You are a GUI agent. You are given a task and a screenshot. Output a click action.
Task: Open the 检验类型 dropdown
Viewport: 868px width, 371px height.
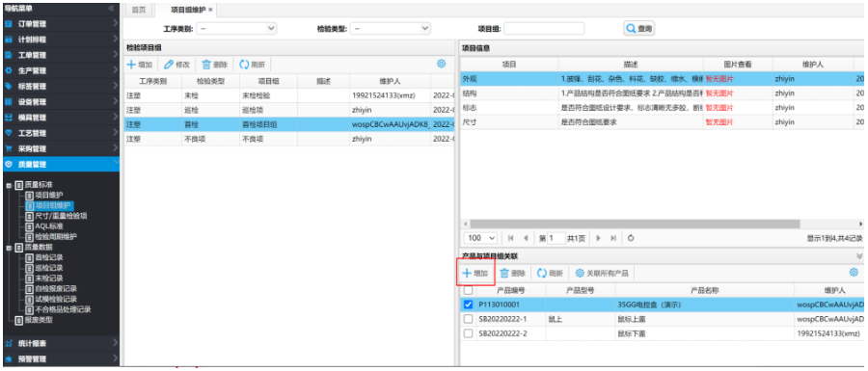(x=391, y=28)
